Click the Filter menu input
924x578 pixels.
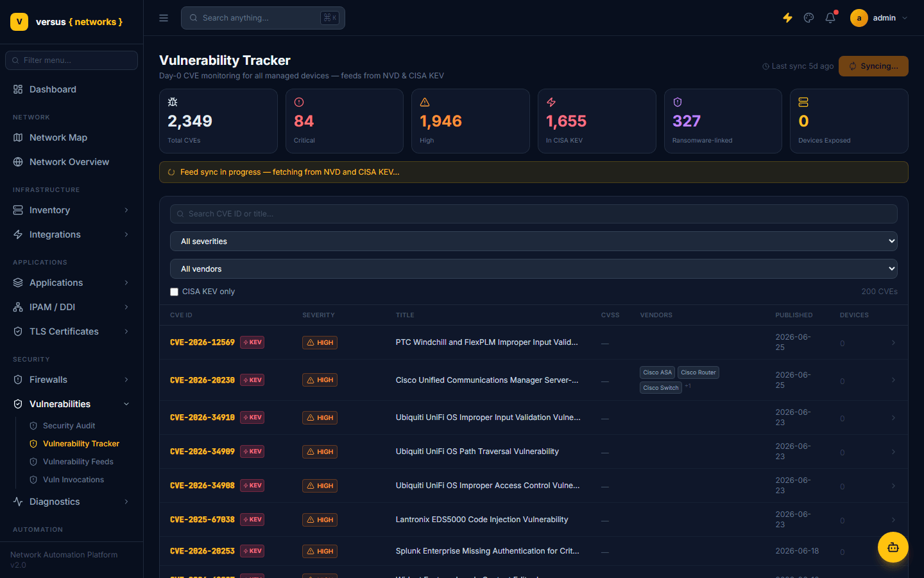[71, 60]
